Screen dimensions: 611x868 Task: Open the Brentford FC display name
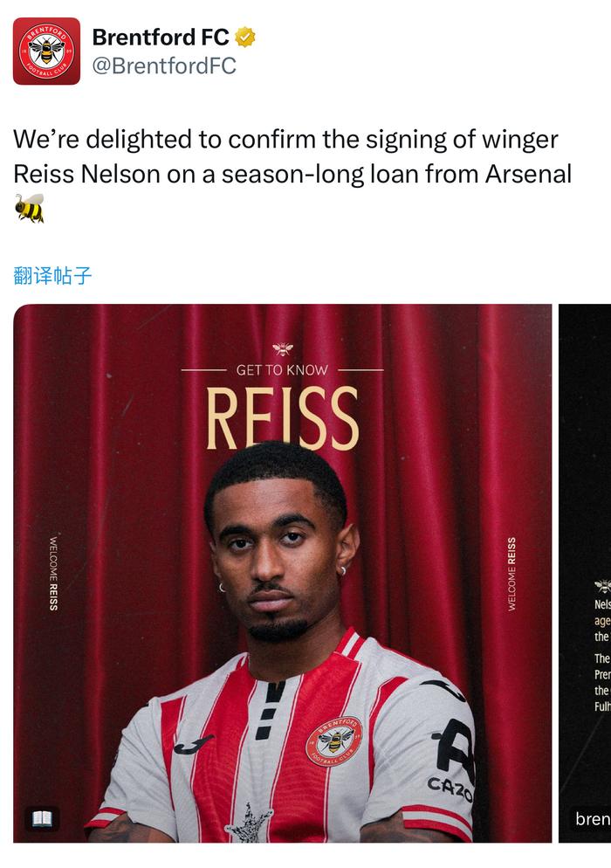161,37
